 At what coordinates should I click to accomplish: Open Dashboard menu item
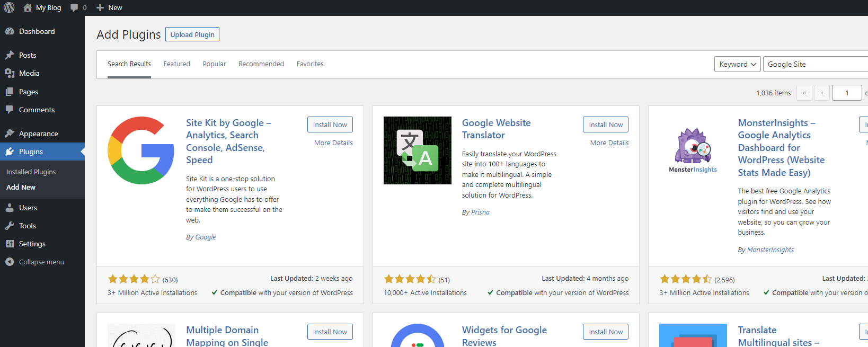coord(42,31)
